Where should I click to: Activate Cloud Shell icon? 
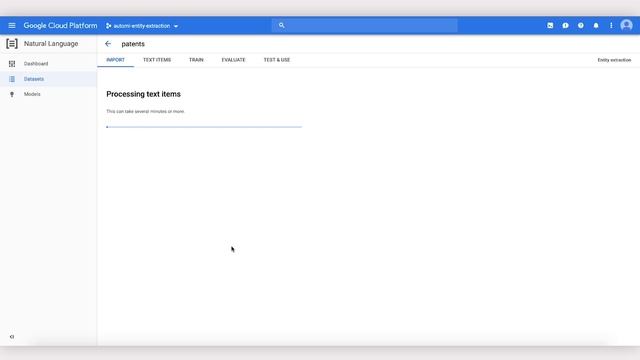coord(550,26)
